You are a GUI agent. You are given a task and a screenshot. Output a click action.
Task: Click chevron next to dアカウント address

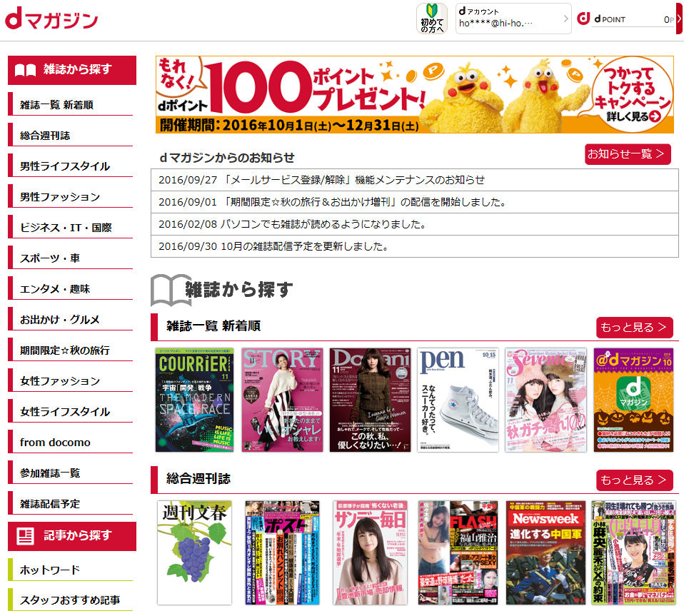coord(565,19)
